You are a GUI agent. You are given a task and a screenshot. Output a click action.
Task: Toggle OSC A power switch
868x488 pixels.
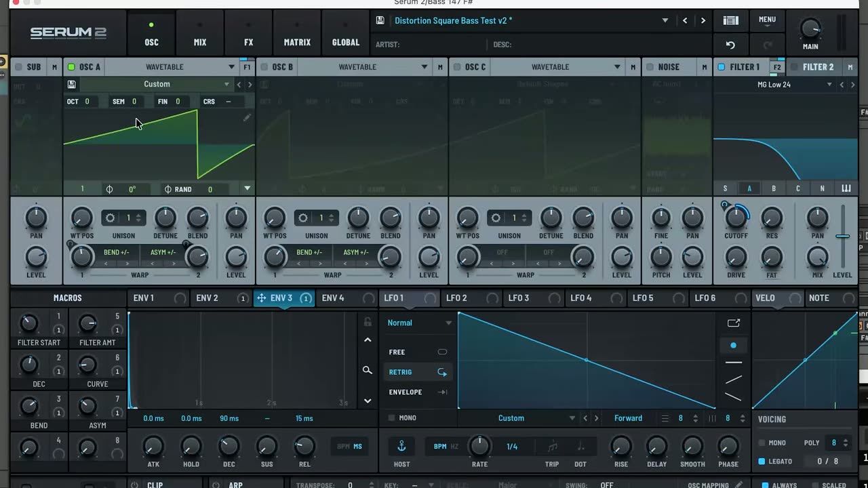tap(71, 67)
